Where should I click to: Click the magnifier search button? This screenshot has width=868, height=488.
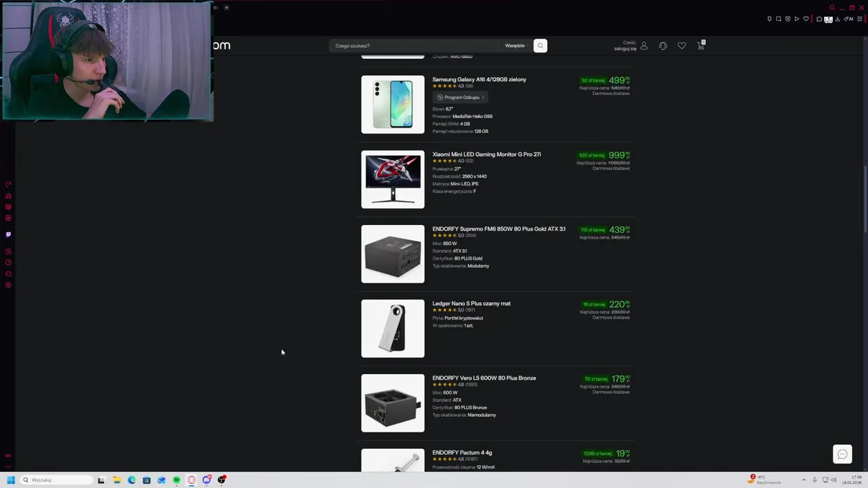point(540,45)
